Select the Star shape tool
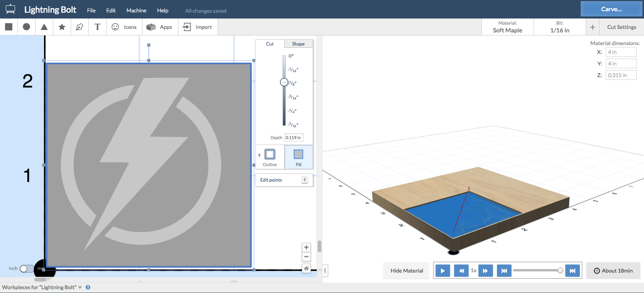 62,27
